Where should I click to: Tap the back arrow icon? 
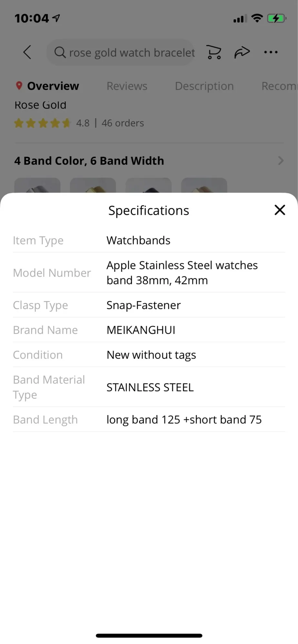[27, 52]
